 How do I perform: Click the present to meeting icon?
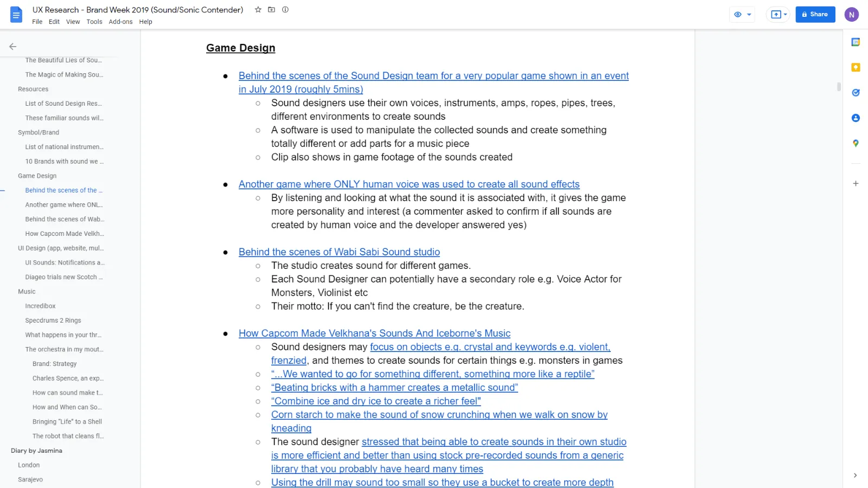(x=776, y=15)
